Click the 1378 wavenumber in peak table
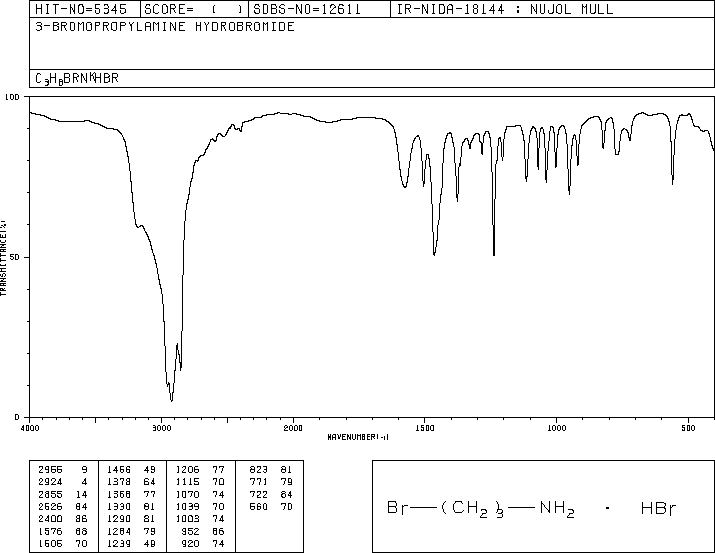This screenshot has width=715, height=553. click(x=119, y=482)
